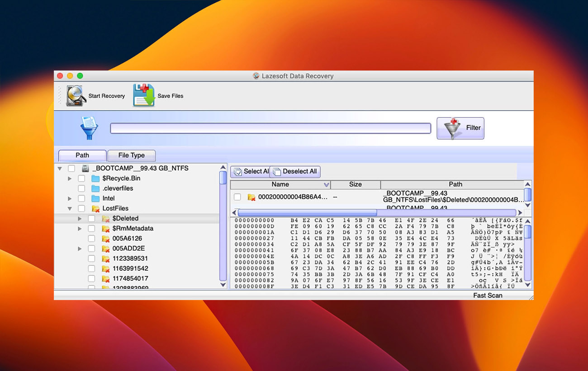Click the Start Recovery magnifier icon
The width and height of the screenshot is (588, 371).
pyautogui.click(x=76, y=96)
